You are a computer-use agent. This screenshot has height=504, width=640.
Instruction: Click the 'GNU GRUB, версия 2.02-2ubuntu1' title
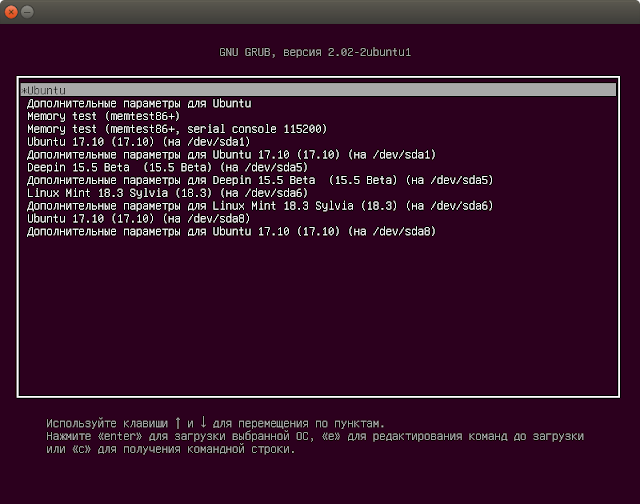(x=315, y=52)
